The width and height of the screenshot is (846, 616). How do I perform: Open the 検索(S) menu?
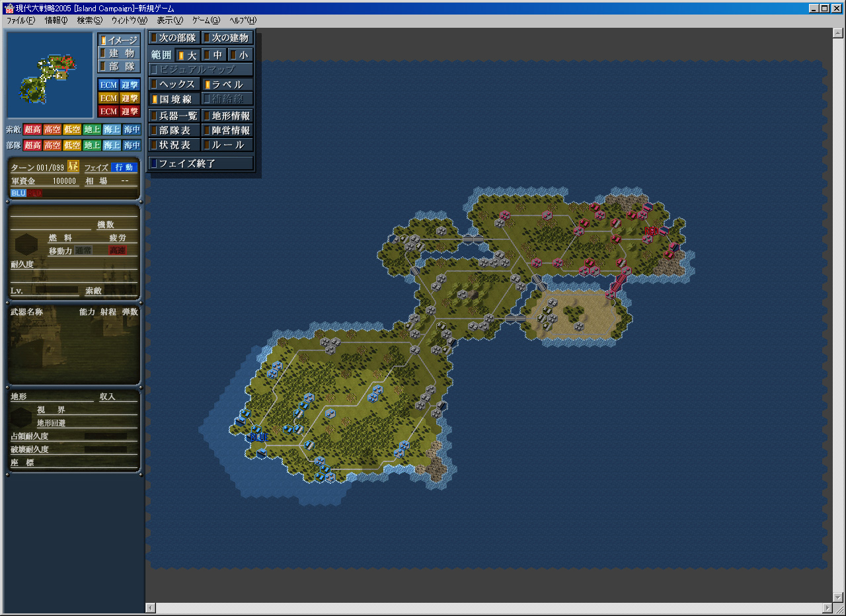coord(90,20)
